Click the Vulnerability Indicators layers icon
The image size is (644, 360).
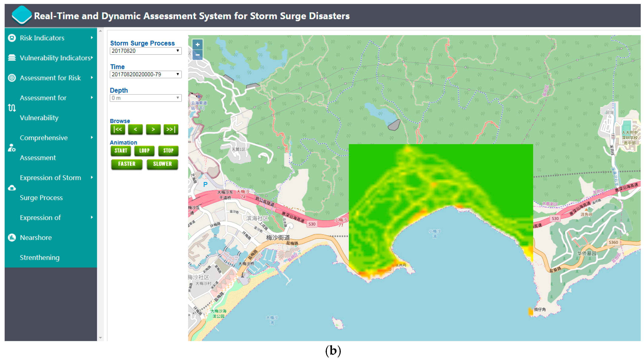pos(12,58)
